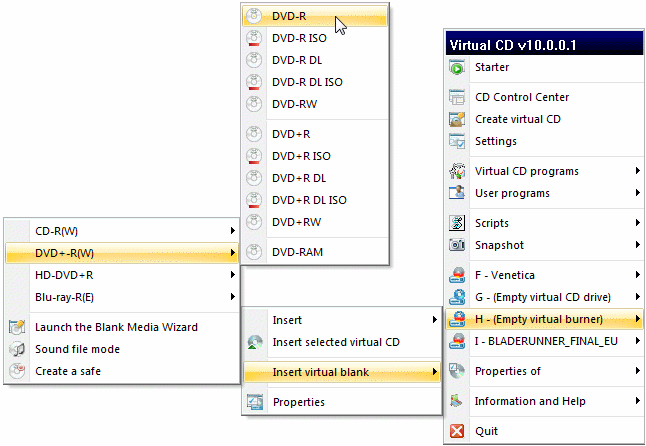Screen dimensions: 646x446
Task: Click the Create a safe icon
Action: point(17,371)
